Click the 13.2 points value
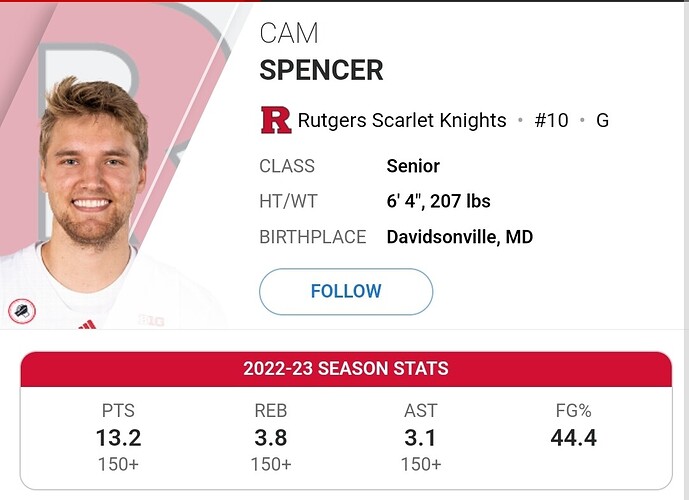 118,437
